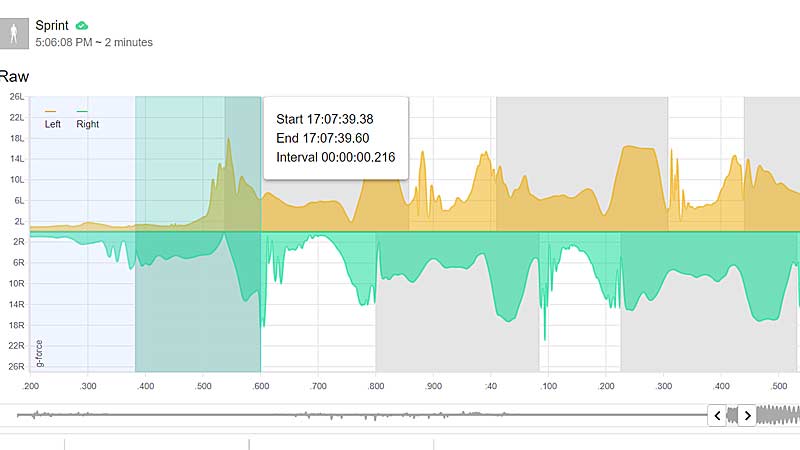Viewport: 800px width, 450px height.
Task: Click the green cloud sync icon
Action: pos(82,26)
